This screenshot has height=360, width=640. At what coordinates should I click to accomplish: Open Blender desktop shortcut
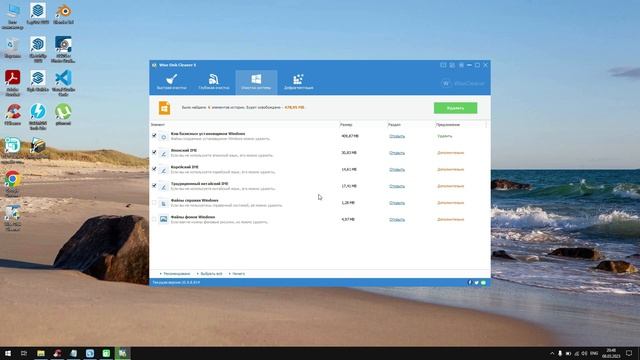[63, 14]
